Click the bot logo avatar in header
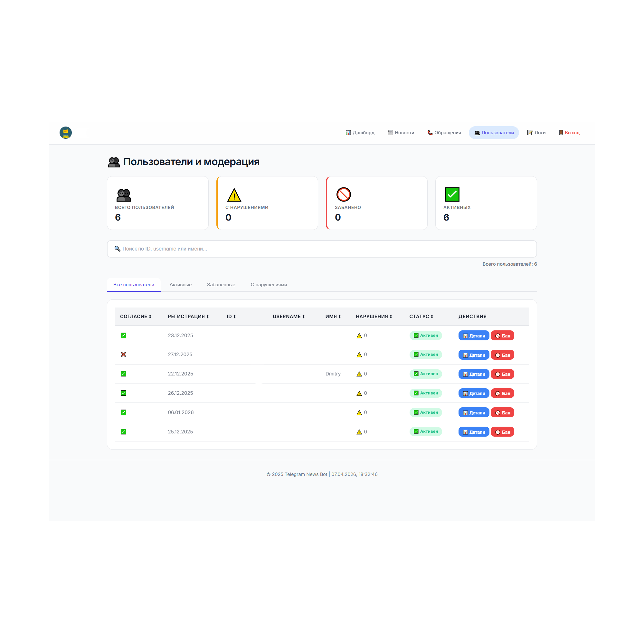644x644 pixels. 66,133
